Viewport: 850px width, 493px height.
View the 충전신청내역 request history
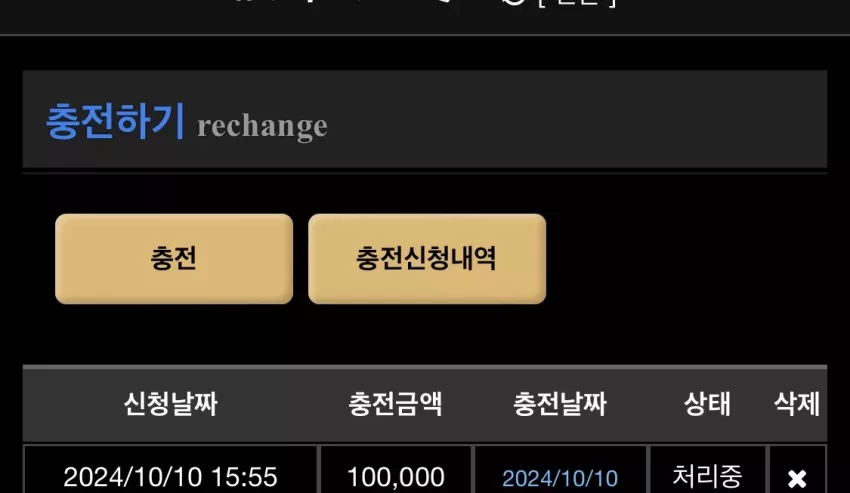(x=427, y=259)
